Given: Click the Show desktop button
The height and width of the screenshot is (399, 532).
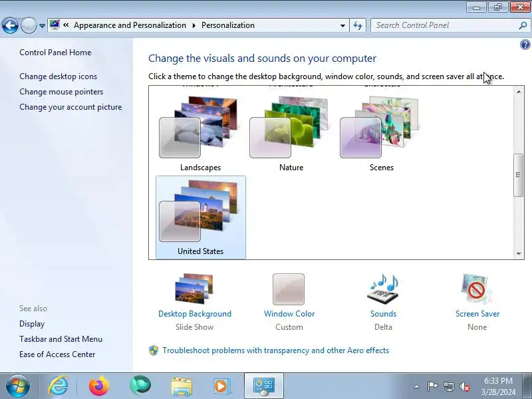Looking at the screenshot, I should tap(527, 386).
